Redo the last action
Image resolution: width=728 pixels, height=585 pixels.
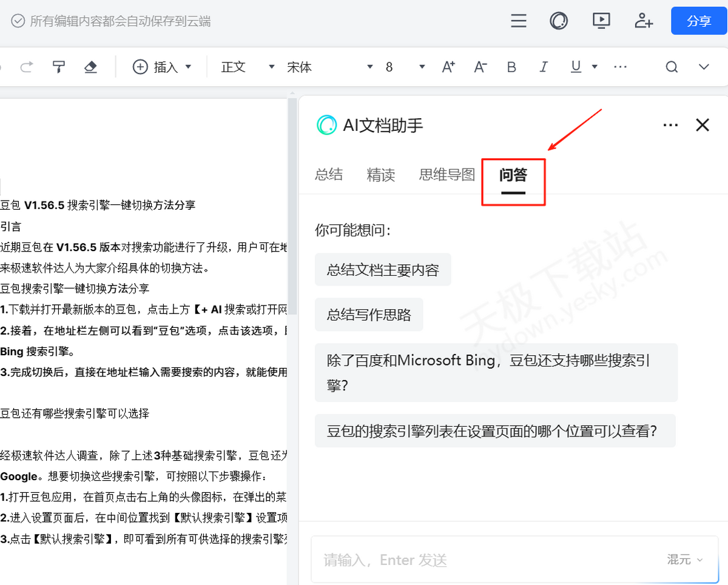click(x=26, y=67)
